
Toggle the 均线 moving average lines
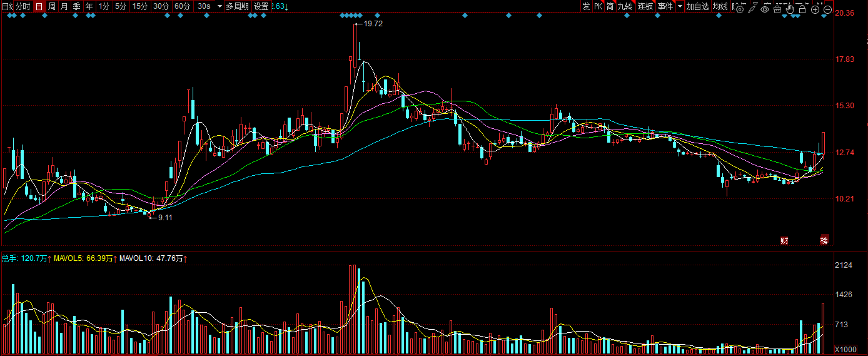coord(720,6)
